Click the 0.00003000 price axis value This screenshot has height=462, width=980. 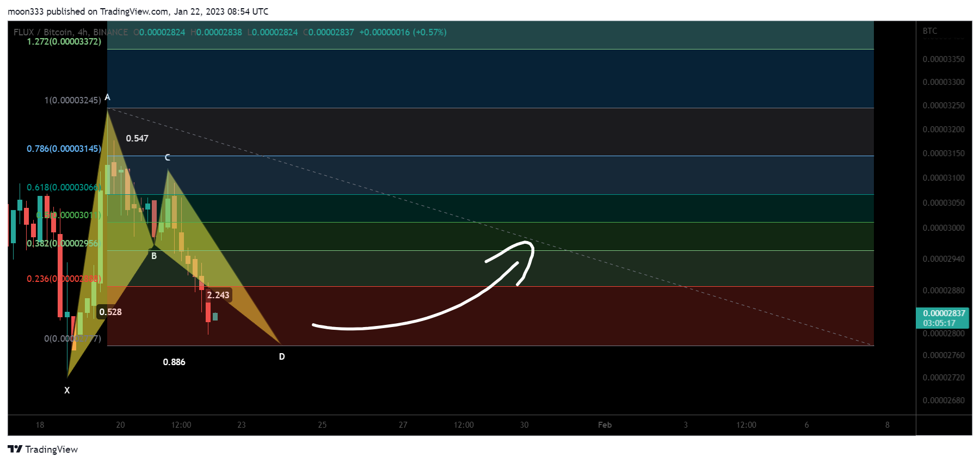pos(944,227)
